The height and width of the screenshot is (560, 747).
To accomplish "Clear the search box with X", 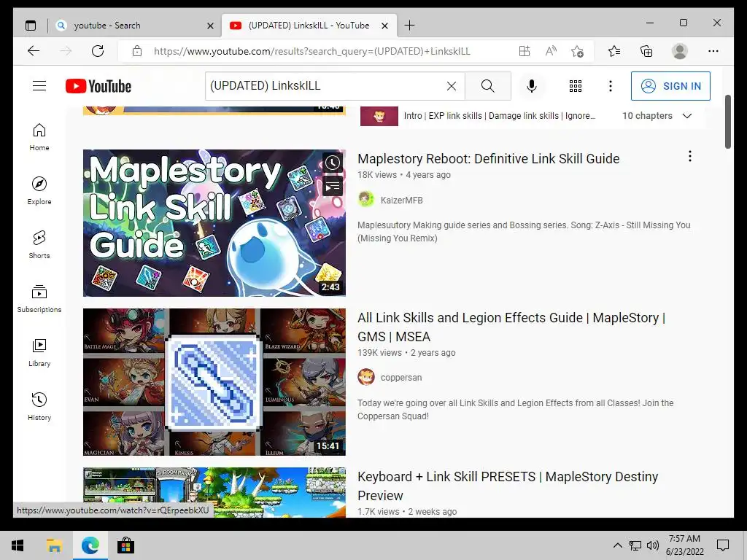I will 451,86.
